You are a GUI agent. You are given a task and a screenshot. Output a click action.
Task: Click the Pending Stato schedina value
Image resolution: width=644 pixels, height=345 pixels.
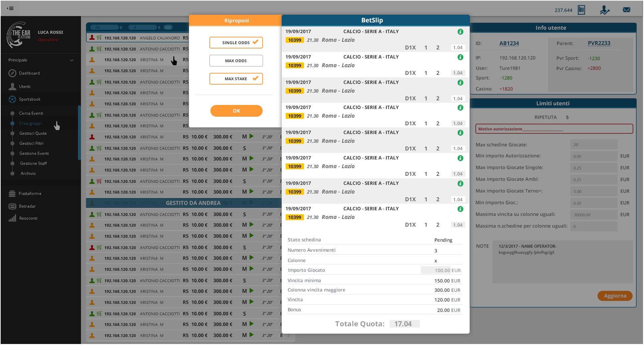[443, 240]
